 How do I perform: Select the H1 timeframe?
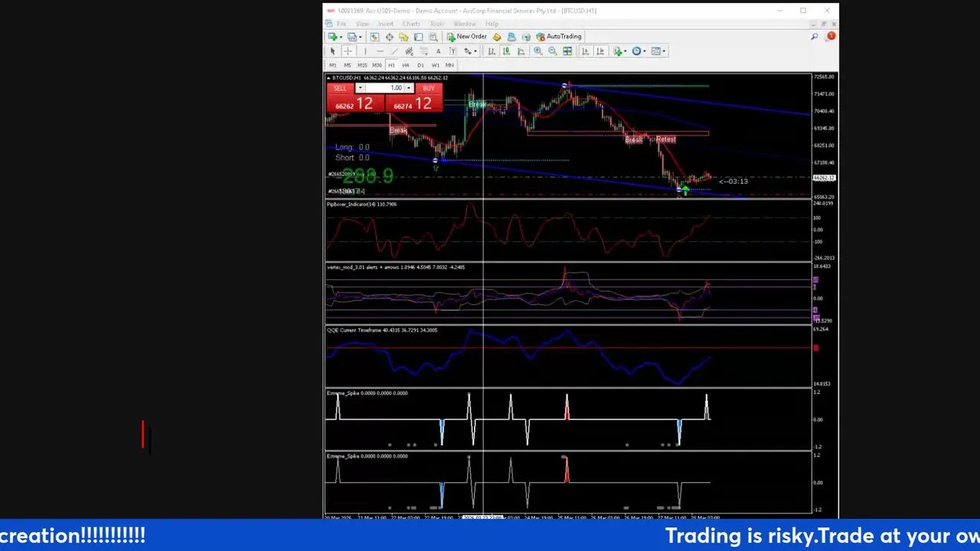point(391,65)
